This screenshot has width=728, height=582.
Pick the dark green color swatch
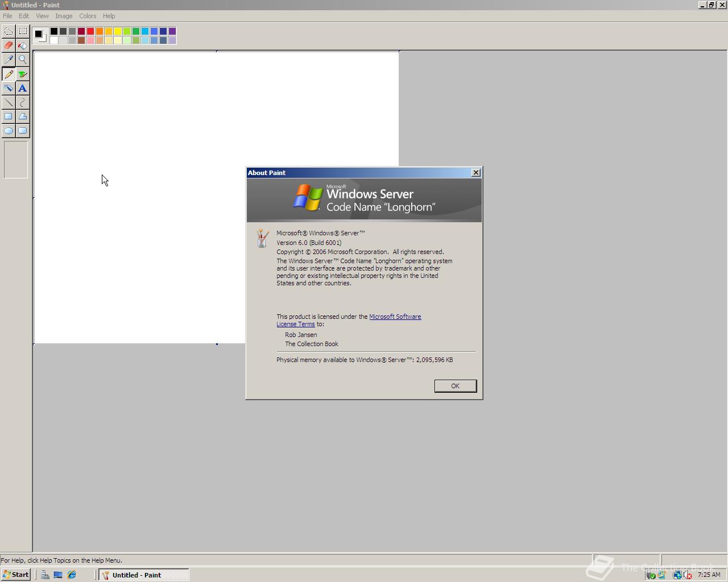click(x=136, y=31)
